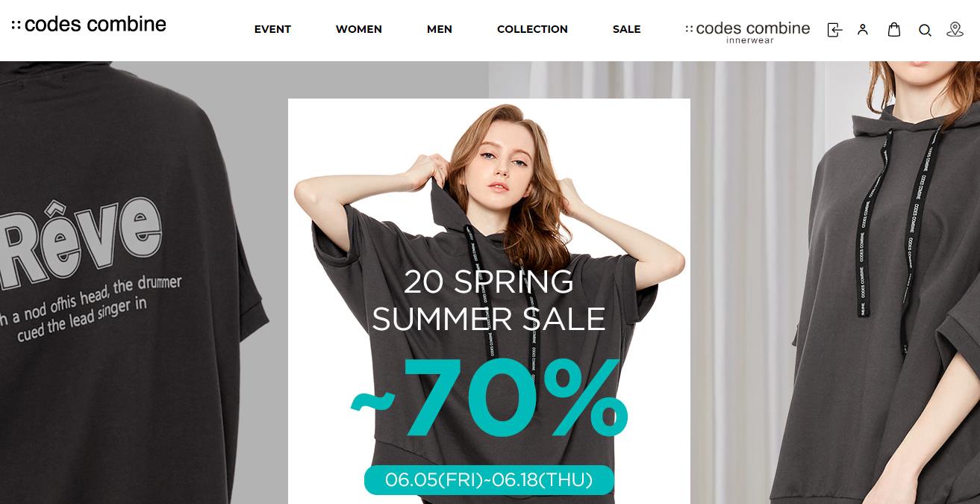Open the store locator map pin icon
This screenshot has height=504, width=980.
[955, 30]
